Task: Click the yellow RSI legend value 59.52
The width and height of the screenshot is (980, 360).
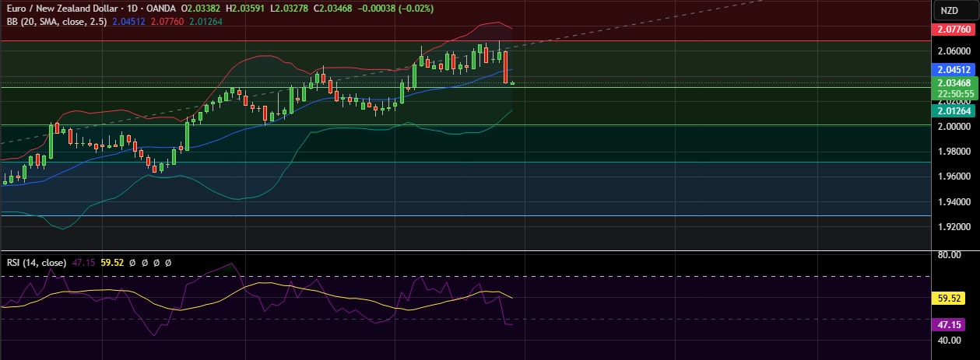Action: click(x=113, y=263)
